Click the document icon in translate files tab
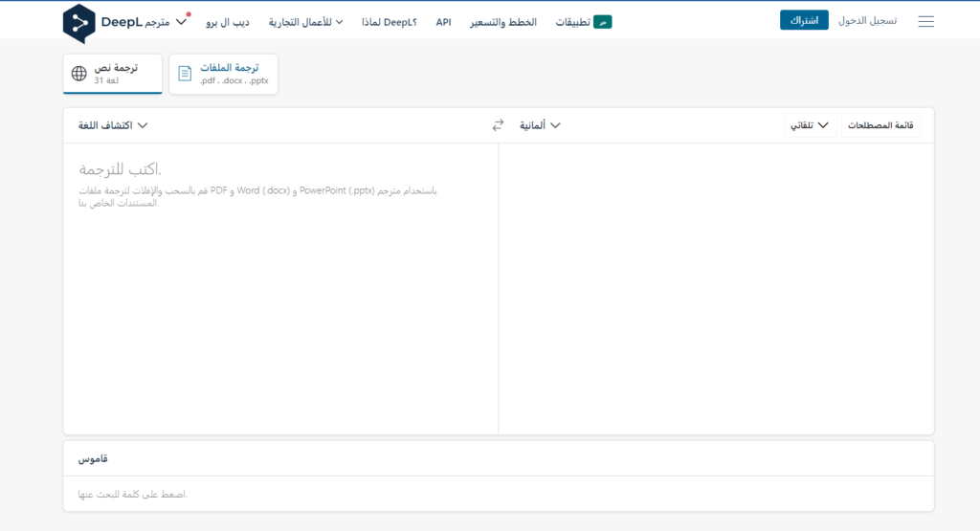The image size is (980, 531). coord(185,74)
